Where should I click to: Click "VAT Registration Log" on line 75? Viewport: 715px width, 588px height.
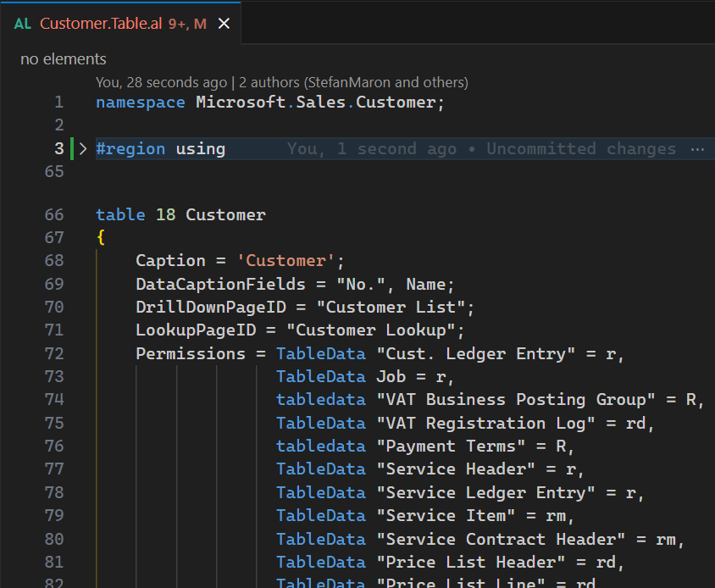coord(485,424)
